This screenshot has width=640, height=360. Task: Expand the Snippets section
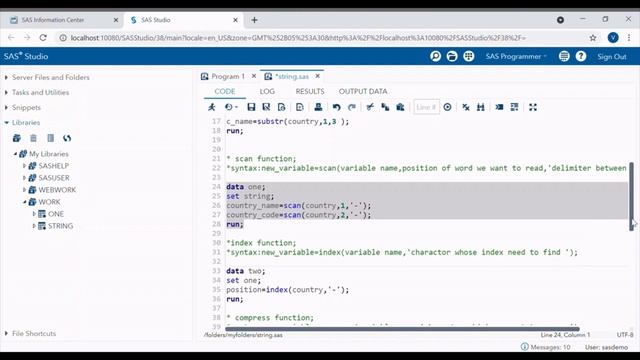[7, 107]
